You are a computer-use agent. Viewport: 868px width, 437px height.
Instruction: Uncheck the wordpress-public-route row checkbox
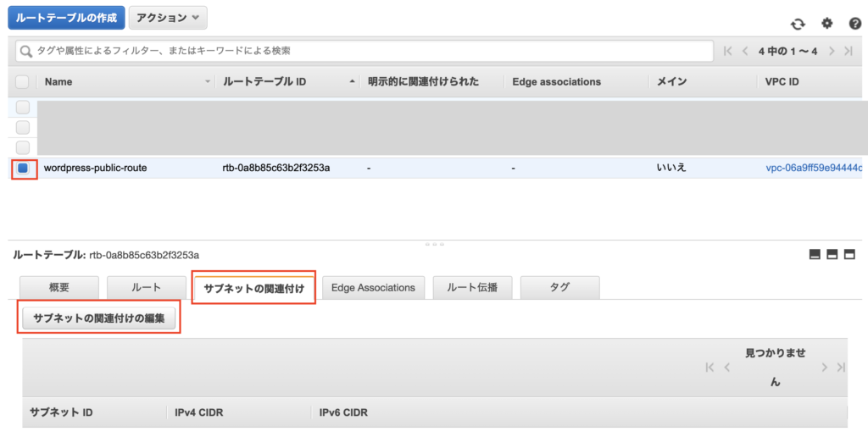pos(23,168)
